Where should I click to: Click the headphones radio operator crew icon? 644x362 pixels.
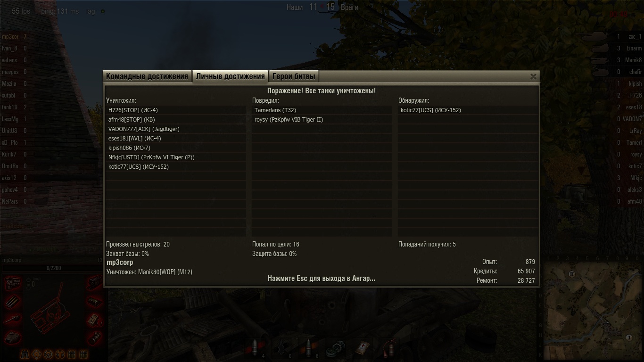(x=60, y=354)
